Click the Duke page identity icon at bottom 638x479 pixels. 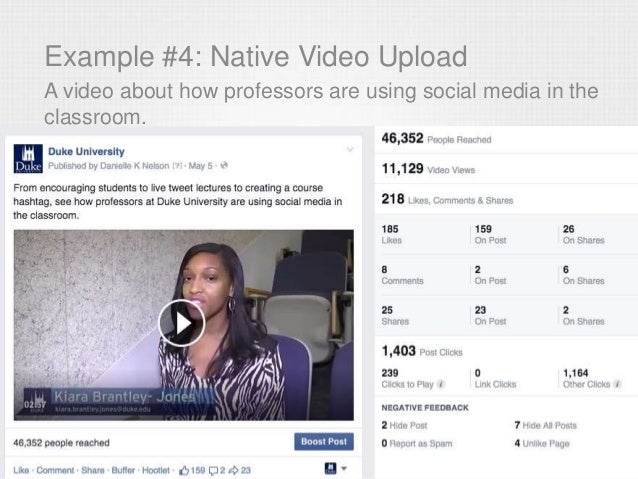[330, 468]
